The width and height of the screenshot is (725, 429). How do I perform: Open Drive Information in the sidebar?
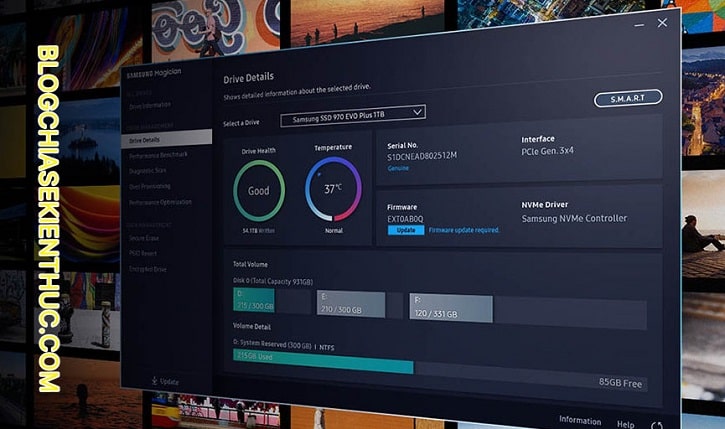[150, 106]
